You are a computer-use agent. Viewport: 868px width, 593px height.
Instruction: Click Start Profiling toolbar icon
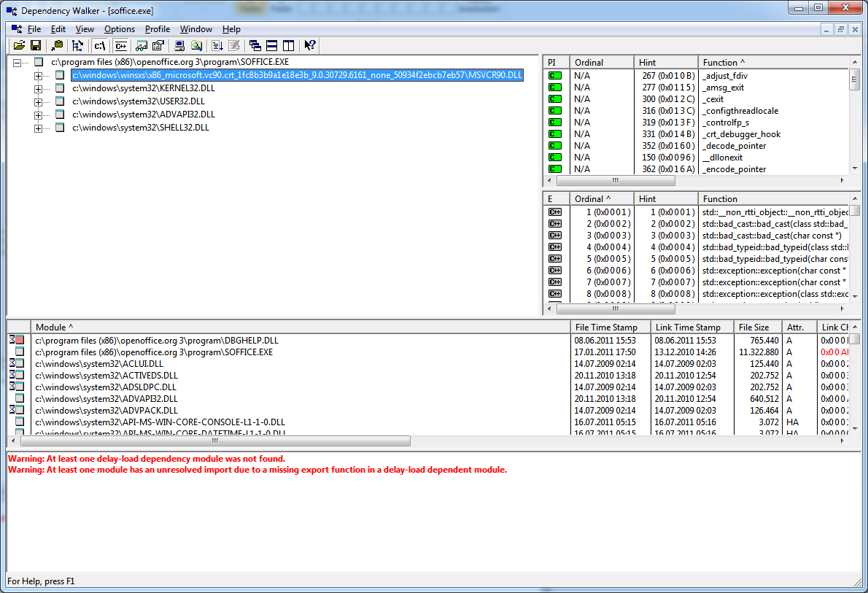[217, 46]
